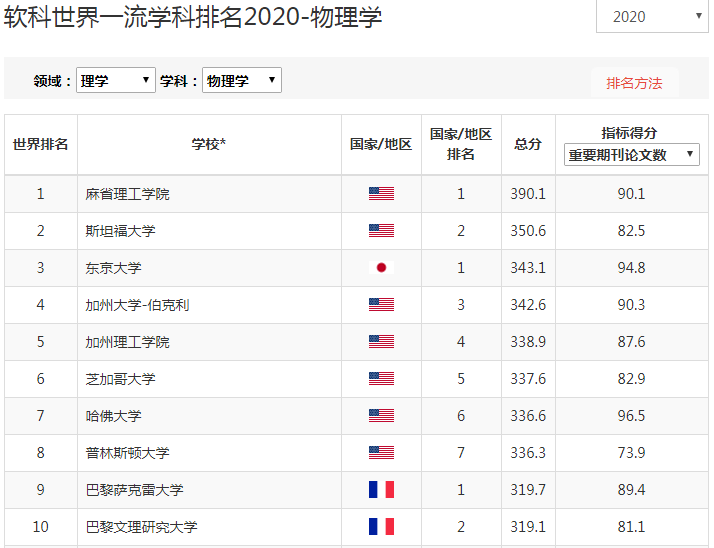The width and height of the screenshot is (714, 548).
Task: Click the US flag in the 加州理工学院 row
Action: (381, 342)
